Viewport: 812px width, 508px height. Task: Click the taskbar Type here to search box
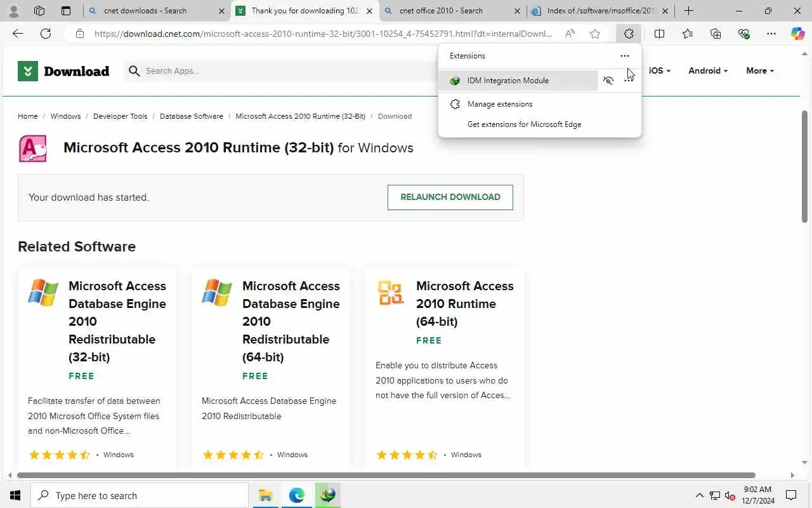click(x=140, y=495)
